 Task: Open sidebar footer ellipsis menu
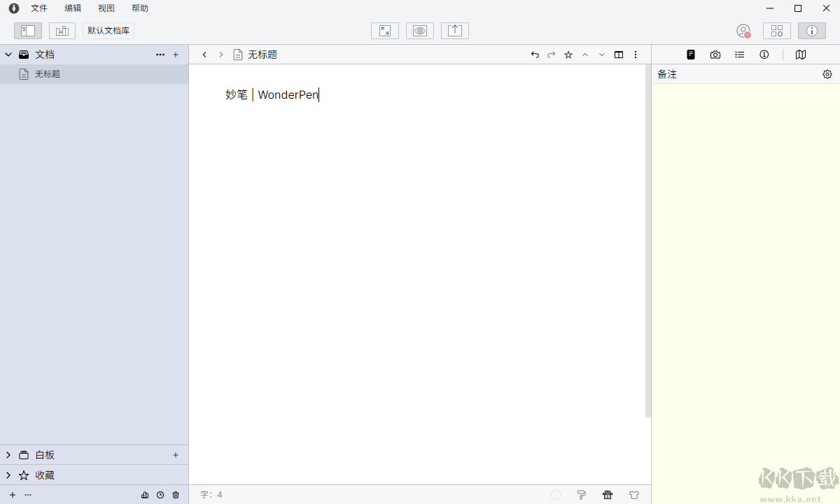(28, 495)
